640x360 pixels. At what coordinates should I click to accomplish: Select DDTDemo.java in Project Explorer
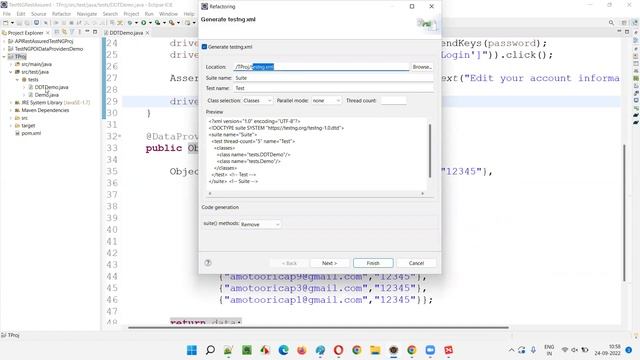point(51,87)
